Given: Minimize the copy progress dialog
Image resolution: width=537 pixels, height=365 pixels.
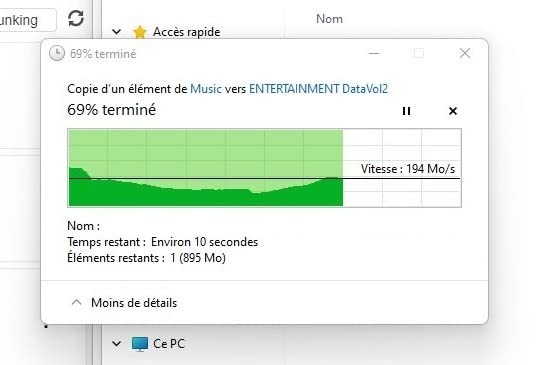Looking at the screenshot, I should pos(374,53).
